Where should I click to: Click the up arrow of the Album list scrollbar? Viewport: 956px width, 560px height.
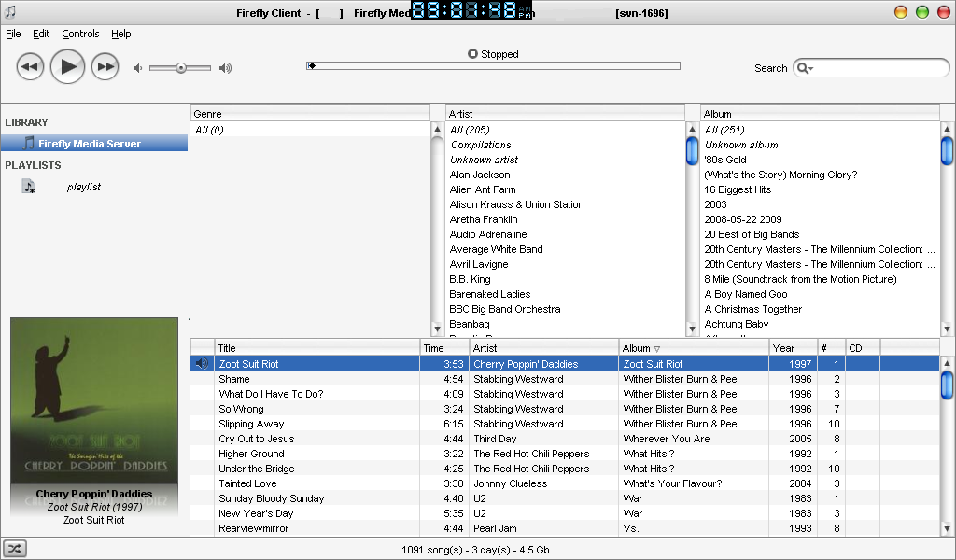point(947,129)
